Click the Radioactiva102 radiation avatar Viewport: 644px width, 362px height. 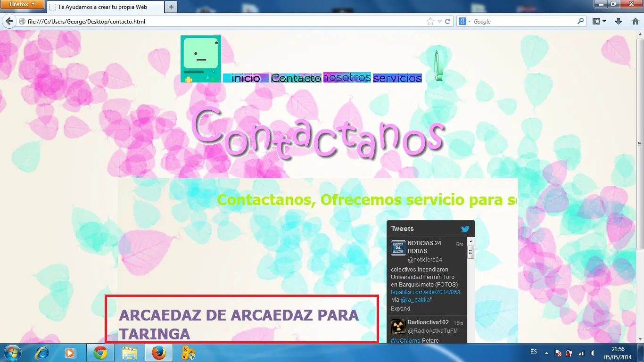(398, 327)
